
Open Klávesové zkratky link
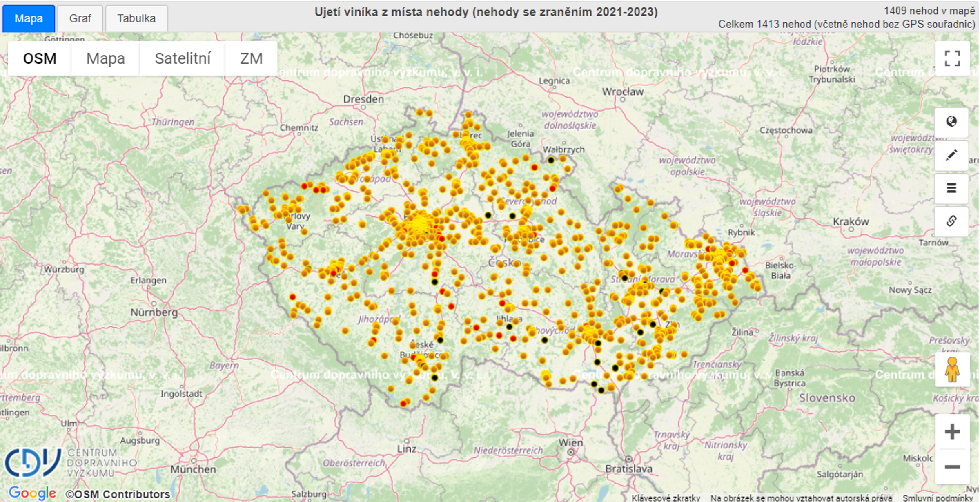(666, 498)
